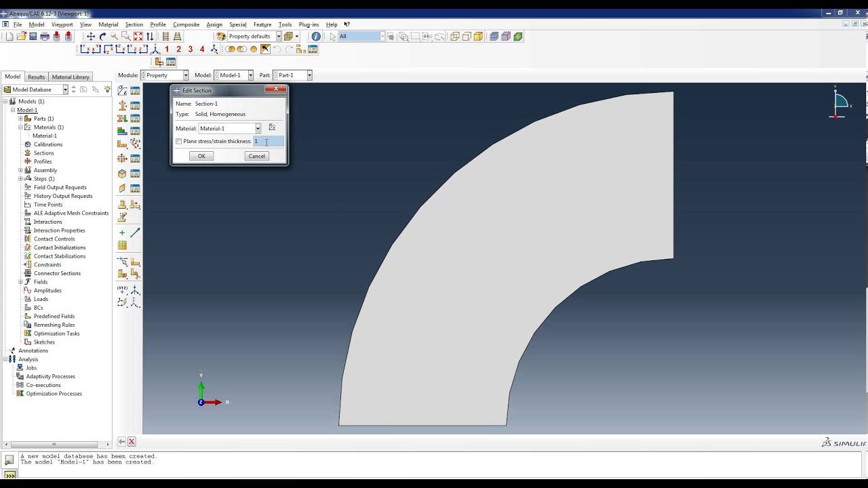Click the color code palette icon
The width and height of the screenshot is (868, 488).
[x=221, y=37]
